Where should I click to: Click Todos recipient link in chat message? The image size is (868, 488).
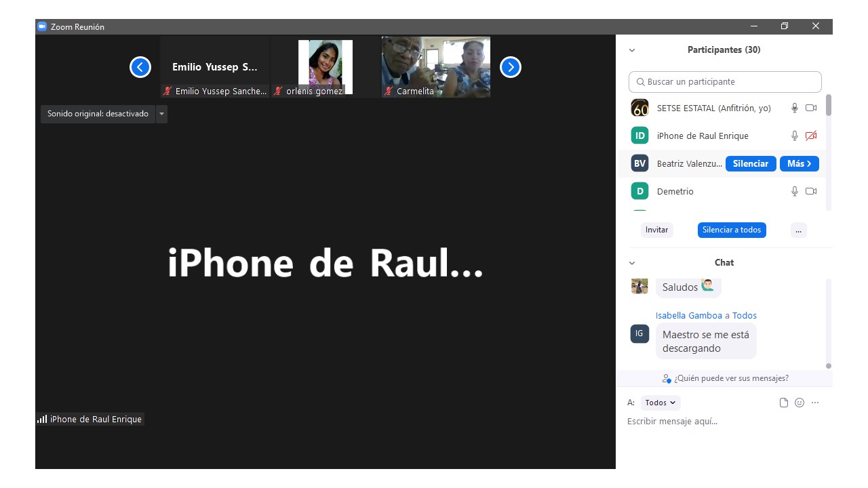[745, 315]
